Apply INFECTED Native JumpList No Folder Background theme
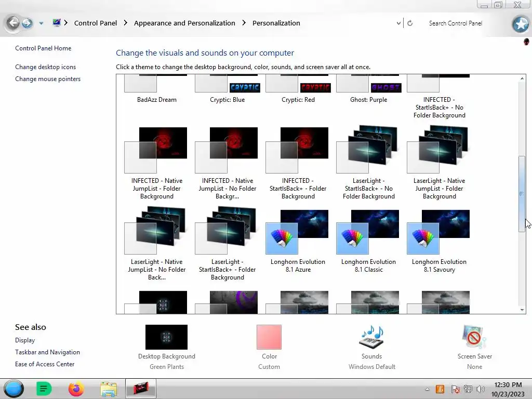 228,164
